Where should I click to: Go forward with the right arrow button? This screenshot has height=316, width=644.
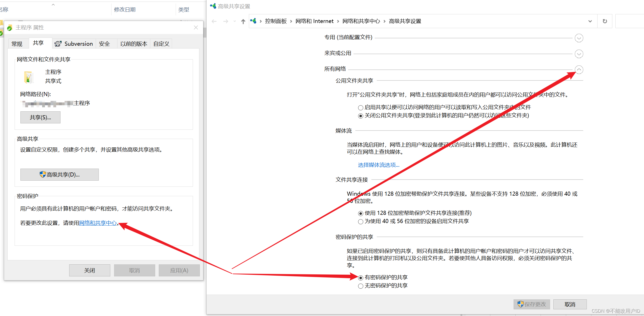click(226, 21)
